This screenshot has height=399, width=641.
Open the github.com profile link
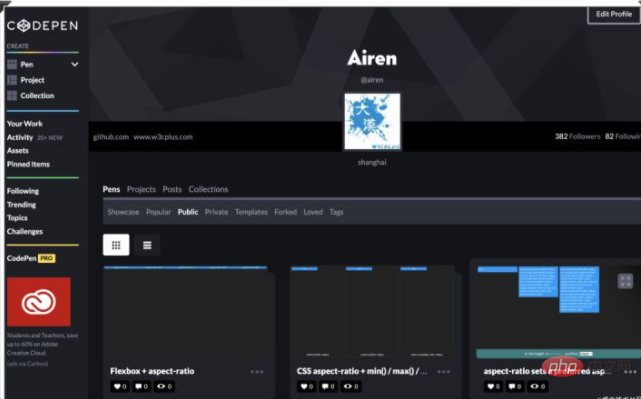click(x=111, y=137)
